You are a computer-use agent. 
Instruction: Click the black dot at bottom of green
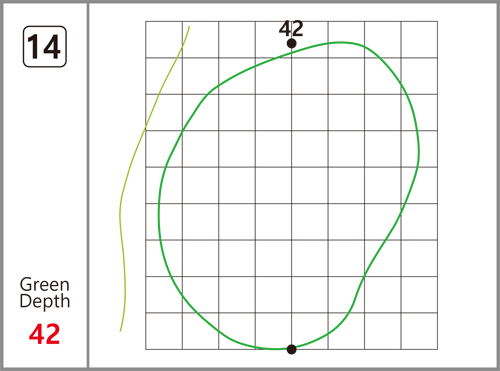[292, 349]
